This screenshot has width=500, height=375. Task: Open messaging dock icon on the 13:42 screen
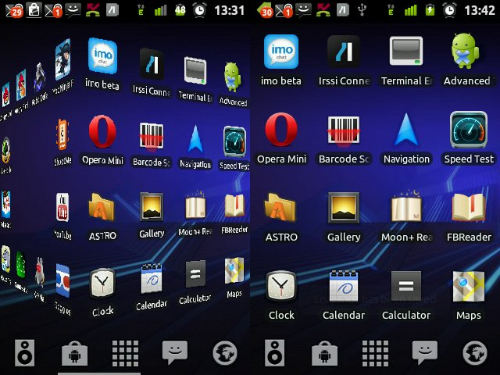(x=425, y=353)
